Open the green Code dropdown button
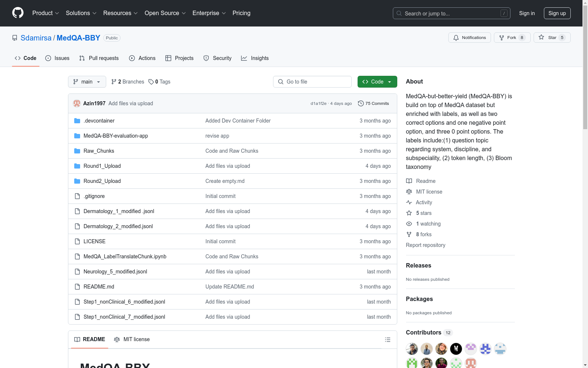The width and height of the screenshot is (588, 368). click(x=377, y=82)
